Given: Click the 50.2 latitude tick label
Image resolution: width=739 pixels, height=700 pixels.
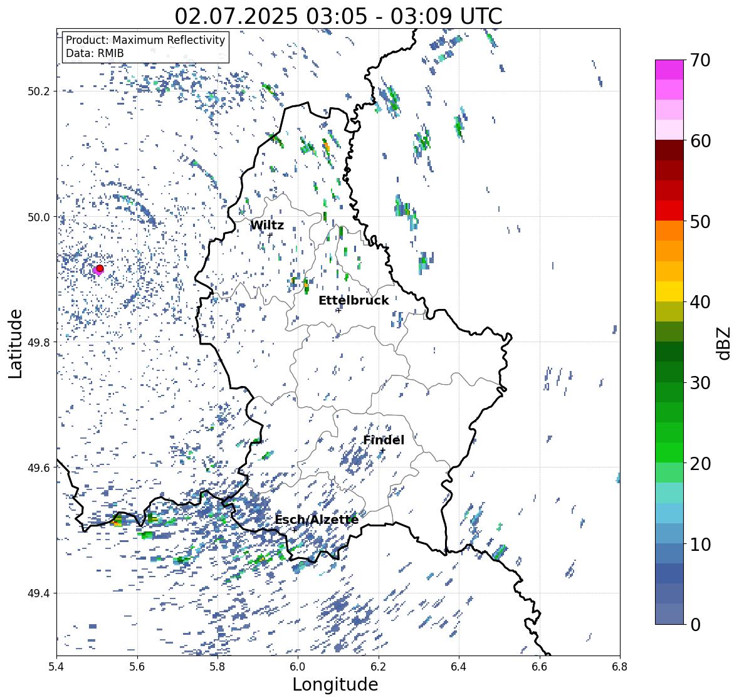Looking at the screenshot, I should click(x=39, y=91).
